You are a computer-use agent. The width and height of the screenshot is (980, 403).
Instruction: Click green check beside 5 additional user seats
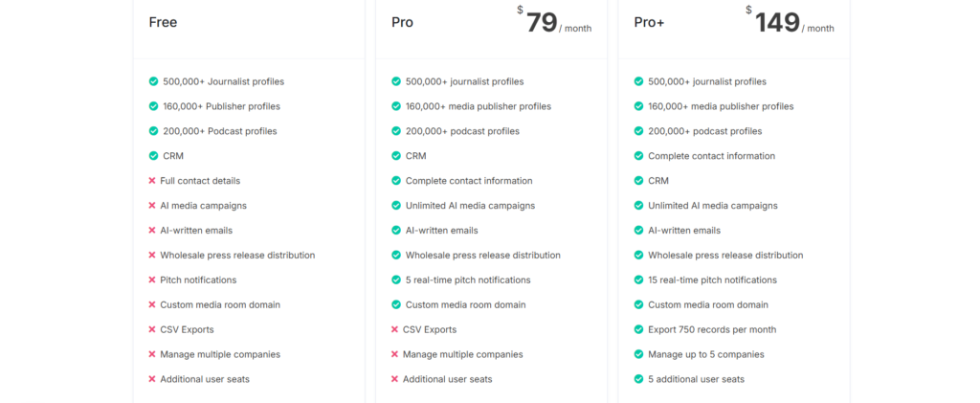click(638, 379)
